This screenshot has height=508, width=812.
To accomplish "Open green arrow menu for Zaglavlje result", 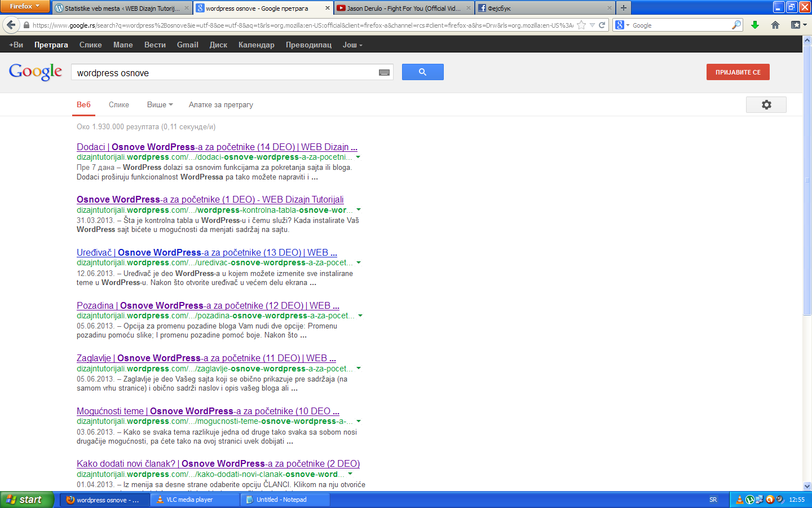I will (358, 368).
